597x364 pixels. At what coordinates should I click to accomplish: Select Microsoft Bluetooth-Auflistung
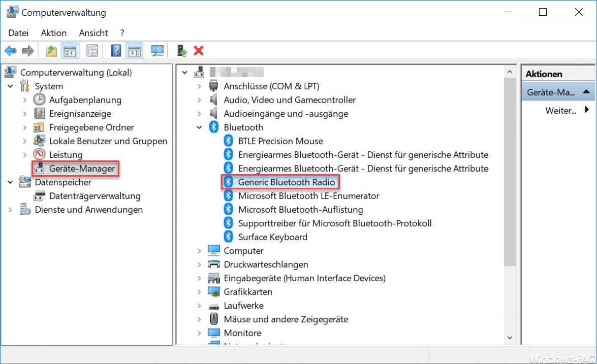tap(300, 210)
